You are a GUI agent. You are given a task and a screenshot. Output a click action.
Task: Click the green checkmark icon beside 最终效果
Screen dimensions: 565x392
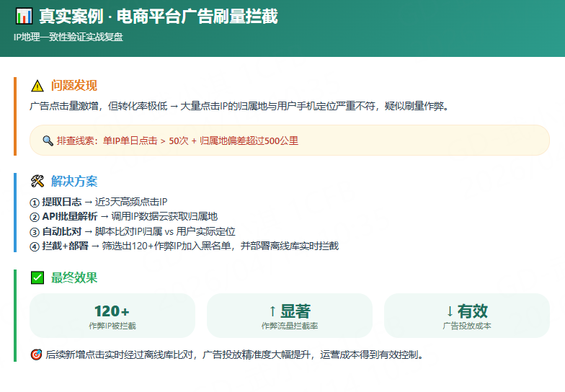point(37,278)
